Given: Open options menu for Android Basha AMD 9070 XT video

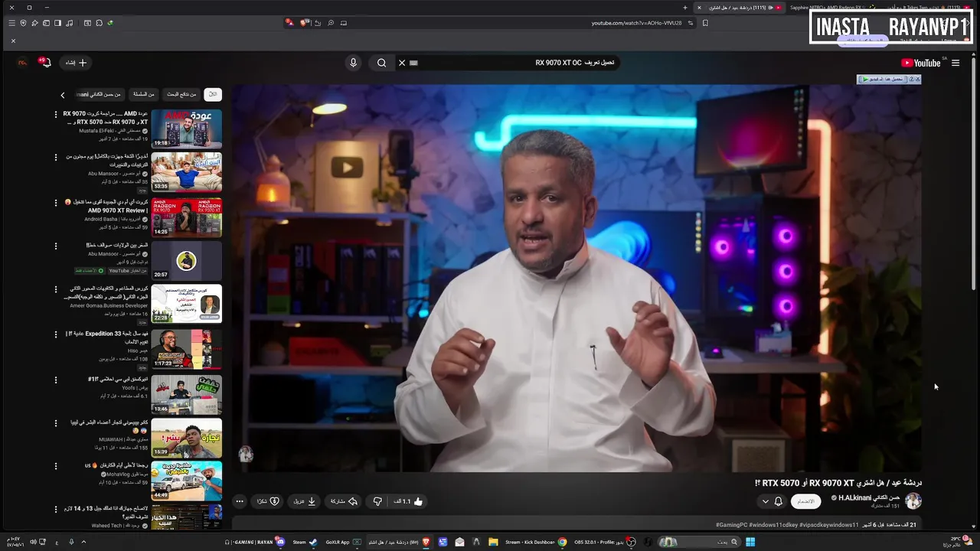Looking at the screenshot, I should [55, 203].
